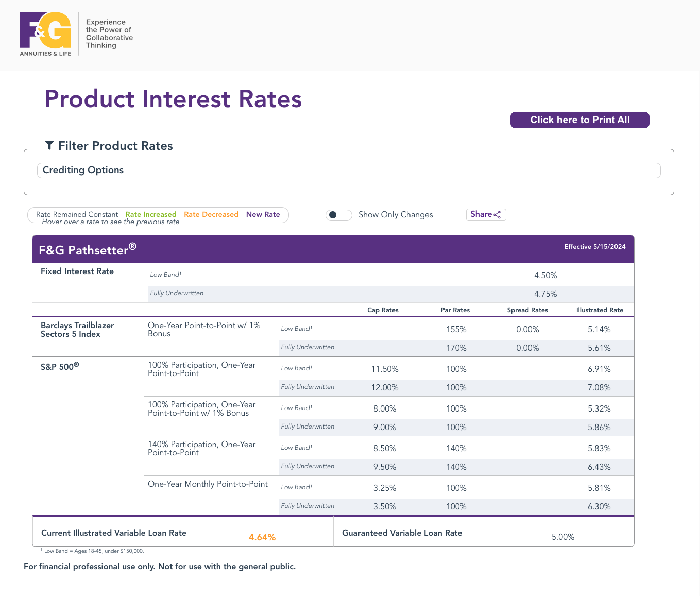Select the Rate Increased legend label
The height and width of the screenshot is (596, 700).
tap(151, 214)
